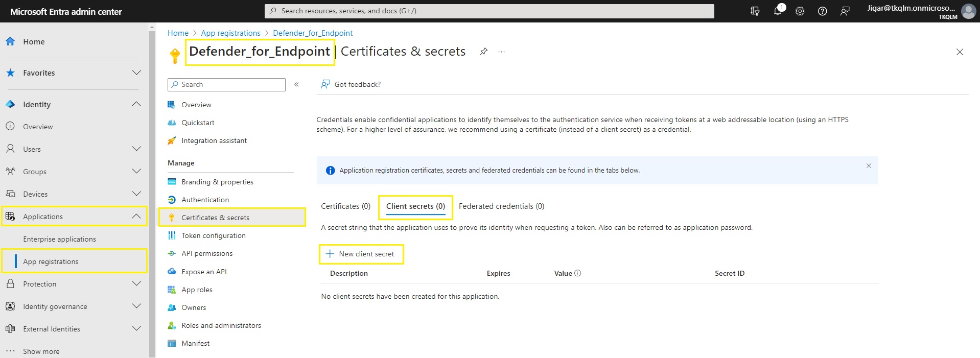Viewport: 980px width, 358px height.
Task: Expand the External Identities chevron
Action: (136, 328)
